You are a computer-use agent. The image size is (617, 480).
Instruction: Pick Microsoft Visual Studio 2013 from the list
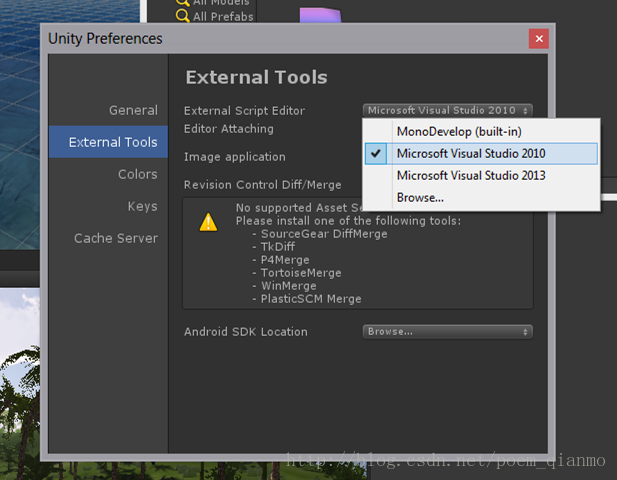coord(481,175)
